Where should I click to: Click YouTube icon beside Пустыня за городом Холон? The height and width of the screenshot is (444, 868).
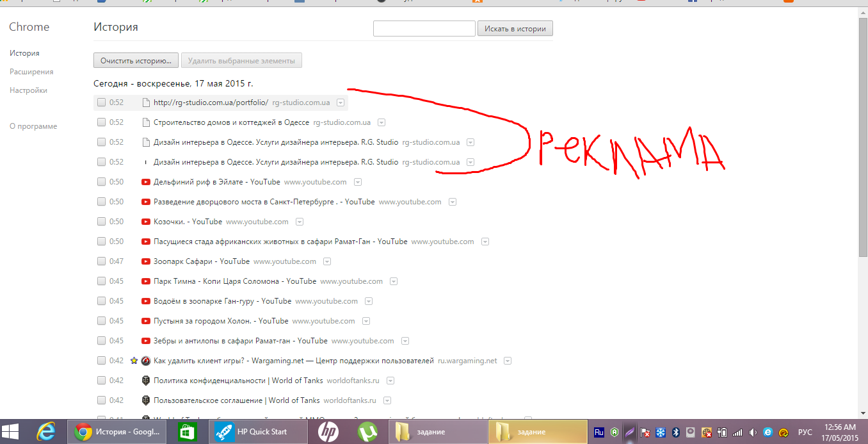pos(146,321)
